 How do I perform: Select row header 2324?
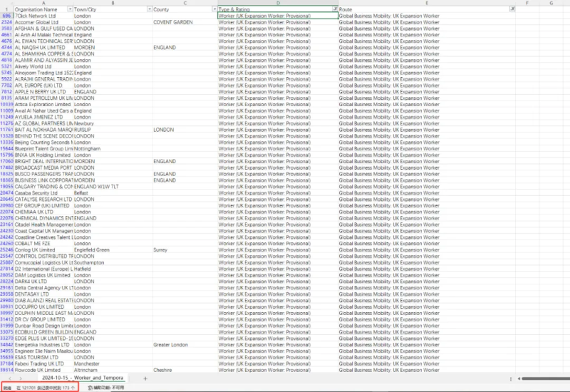coord(6,22)
